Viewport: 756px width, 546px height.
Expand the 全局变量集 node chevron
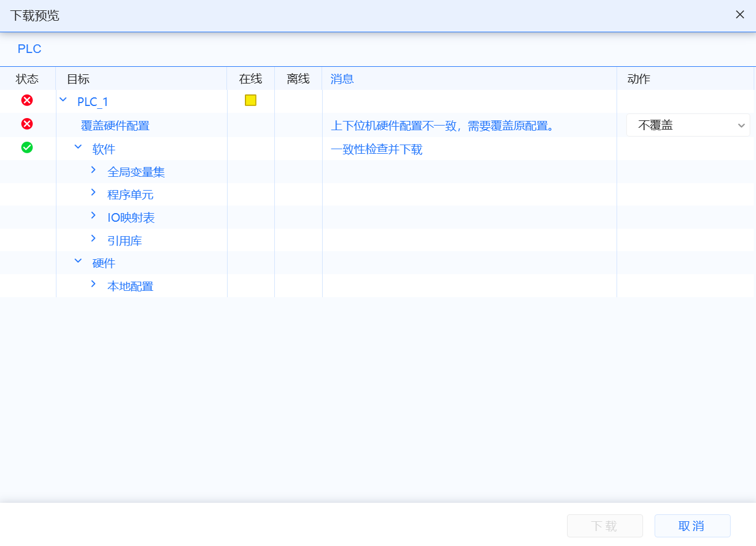point(93,170)
